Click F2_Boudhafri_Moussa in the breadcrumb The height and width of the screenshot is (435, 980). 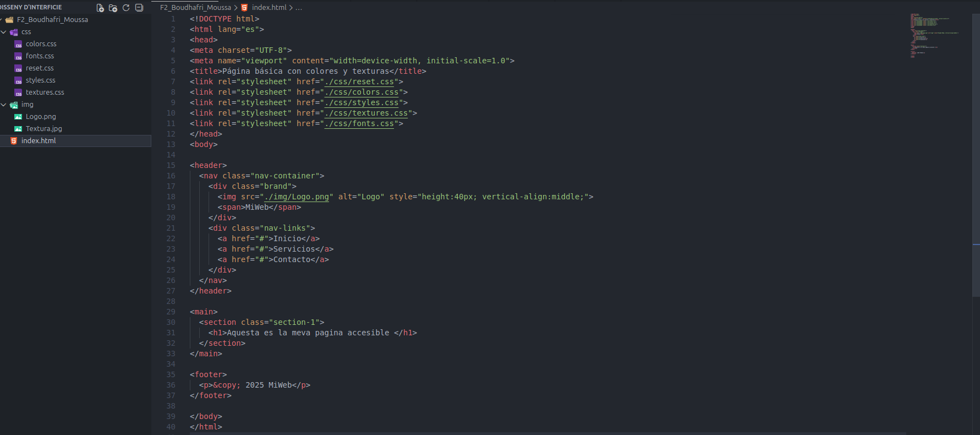point(195,8)
